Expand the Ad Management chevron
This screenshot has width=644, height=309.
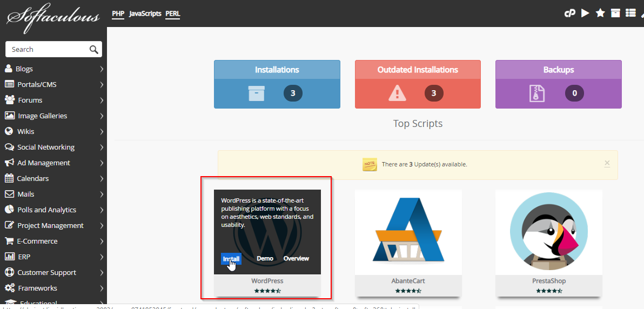click(102, 163)
